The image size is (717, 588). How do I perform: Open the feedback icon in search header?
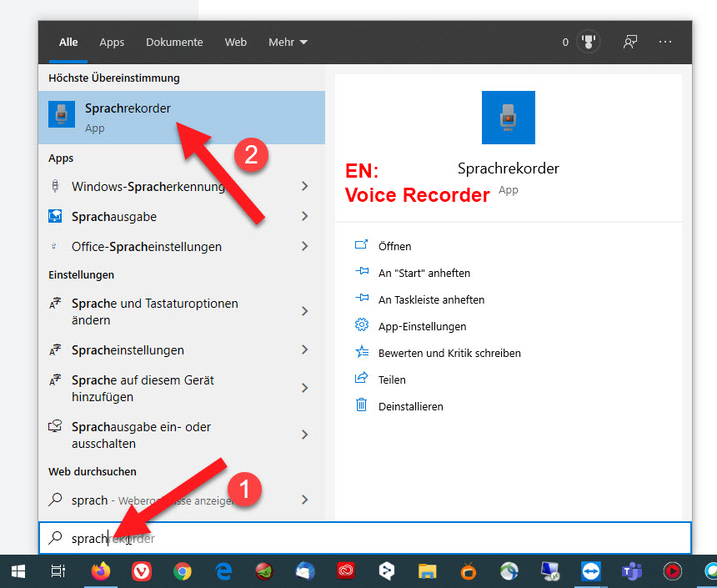[630, 42]
